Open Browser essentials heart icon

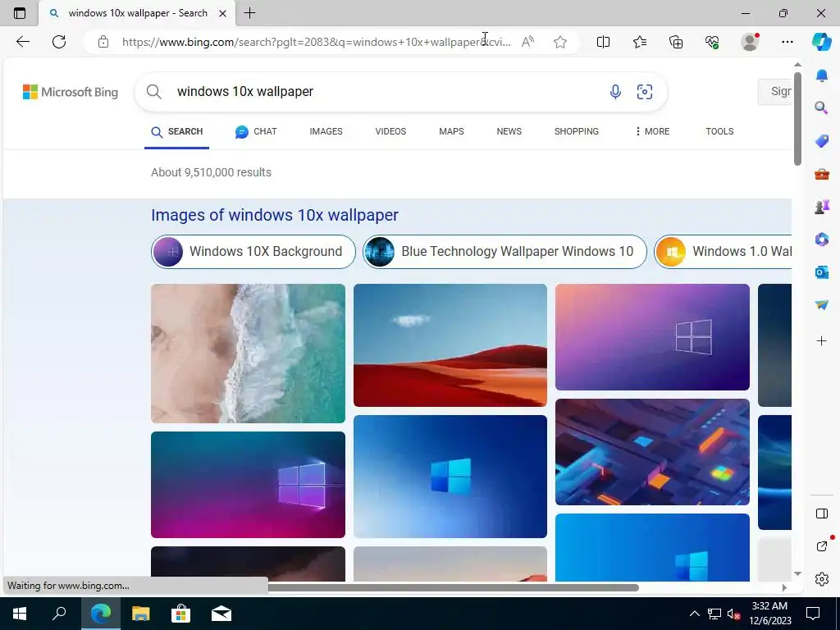[x=712, y=42]
